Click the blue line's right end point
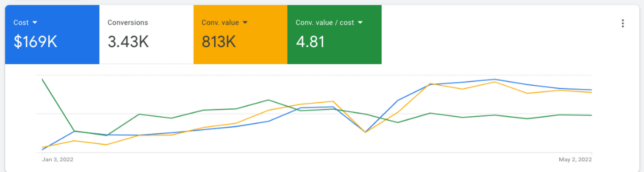644x172 pixels. click(x=591, y=90)
